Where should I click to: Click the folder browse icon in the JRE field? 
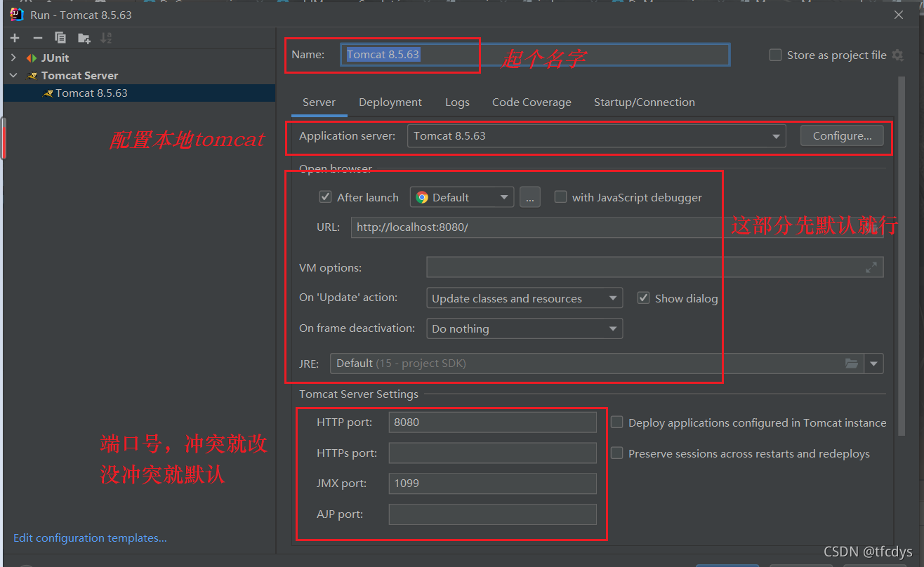852,363
